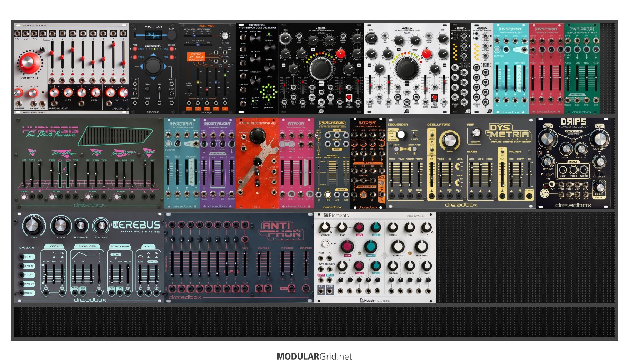Flip the Dysmetria NOISE/VCO 2 switch

(x=431, y=135)
